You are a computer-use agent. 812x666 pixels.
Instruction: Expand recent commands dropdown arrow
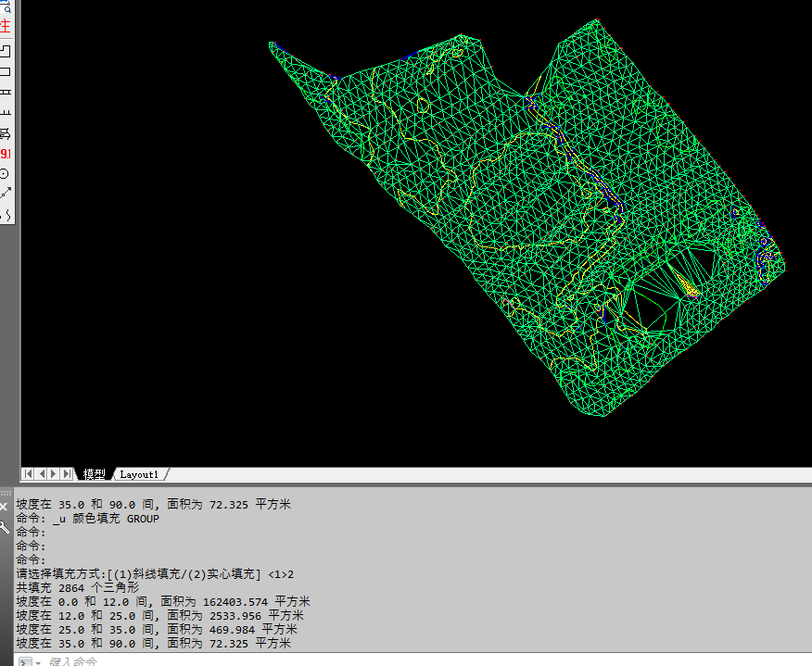point(38,661)
